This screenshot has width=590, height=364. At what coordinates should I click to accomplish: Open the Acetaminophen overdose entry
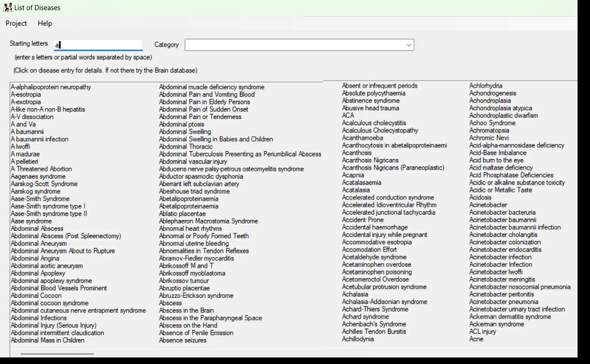click(x=377, y=265)
